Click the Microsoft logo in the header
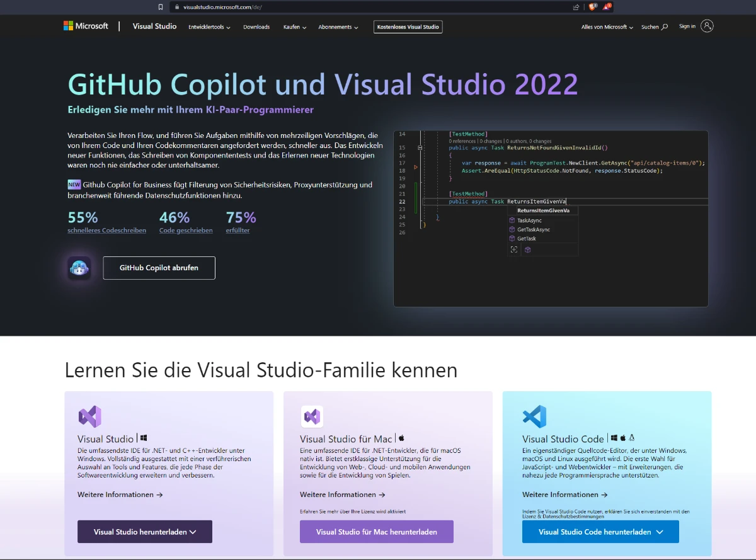 point(86,26)
